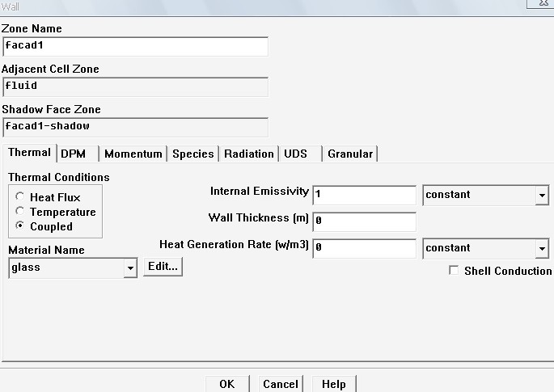Open the Granular tab

coord(350,154)
